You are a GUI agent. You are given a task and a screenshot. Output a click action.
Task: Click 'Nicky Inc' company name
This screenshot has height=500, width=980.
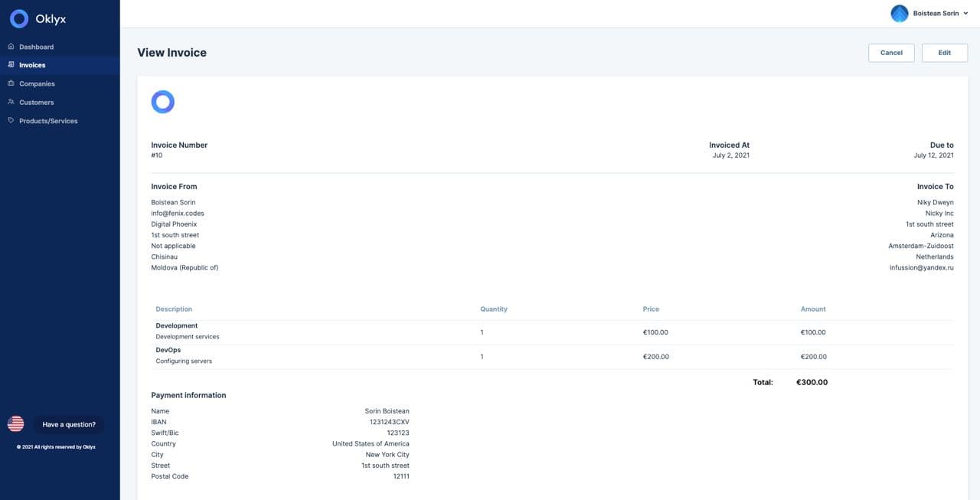click(939, 214)
